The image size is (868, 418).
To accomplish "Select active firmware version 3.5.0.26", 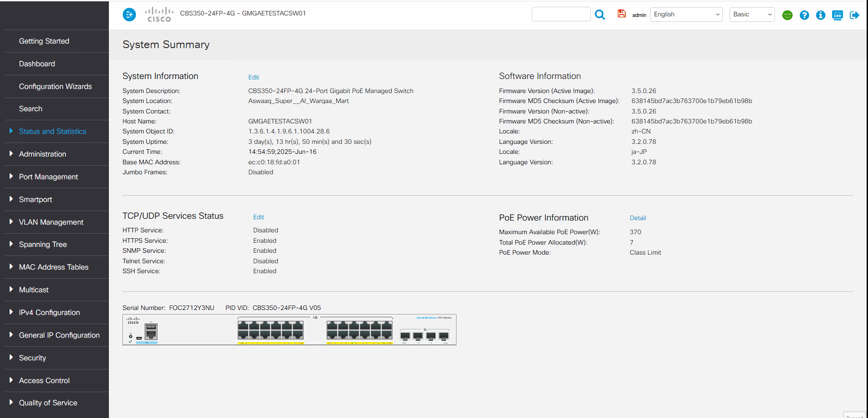I will tap(644, 91).
